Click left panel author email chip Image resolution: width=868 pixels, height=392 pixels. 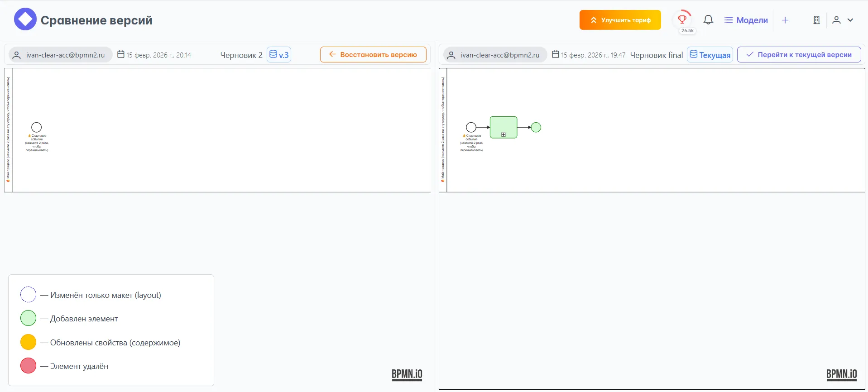coord(61,55)
